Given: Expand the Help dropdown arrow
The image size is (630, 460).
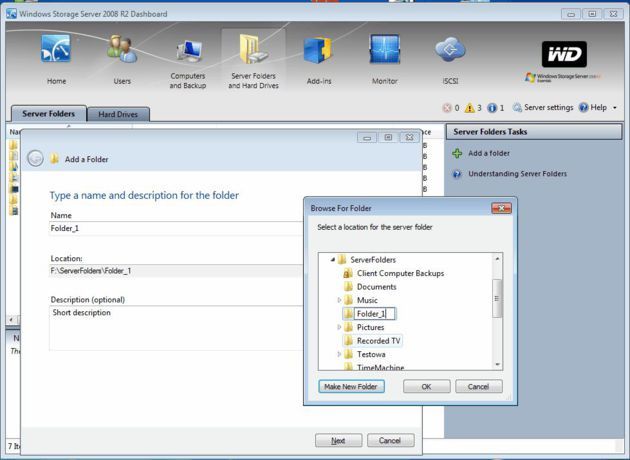Looking at the screenshot, I should (614, 108).
